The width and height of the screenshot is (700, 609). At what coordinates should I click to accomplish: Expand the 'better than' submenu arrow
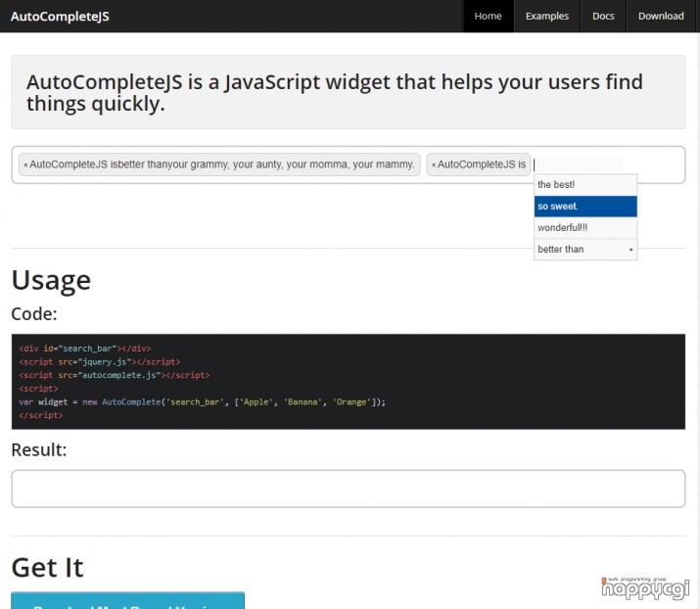click(x=631, y=250)
